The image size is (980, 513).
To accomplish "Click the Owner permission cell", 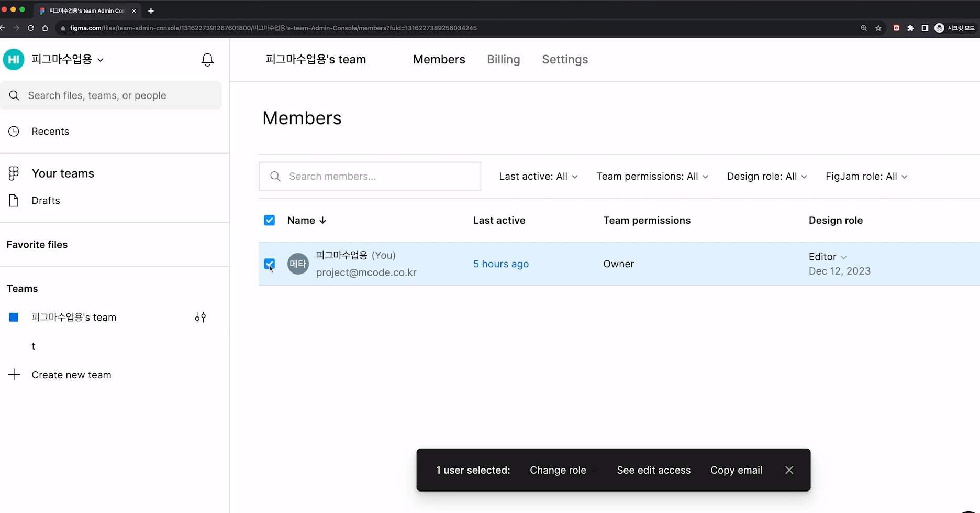I will click(618, 264).
